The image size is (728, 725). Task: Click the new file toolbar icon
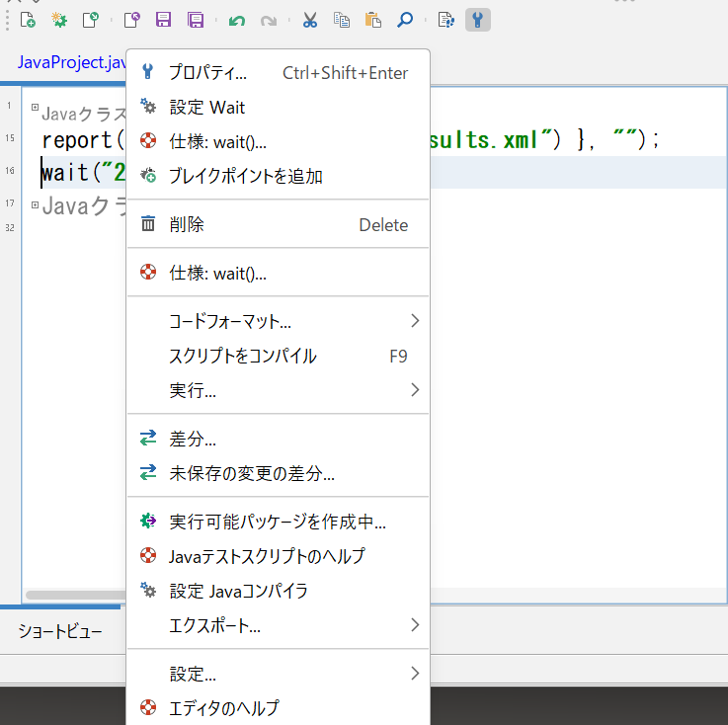28,20
